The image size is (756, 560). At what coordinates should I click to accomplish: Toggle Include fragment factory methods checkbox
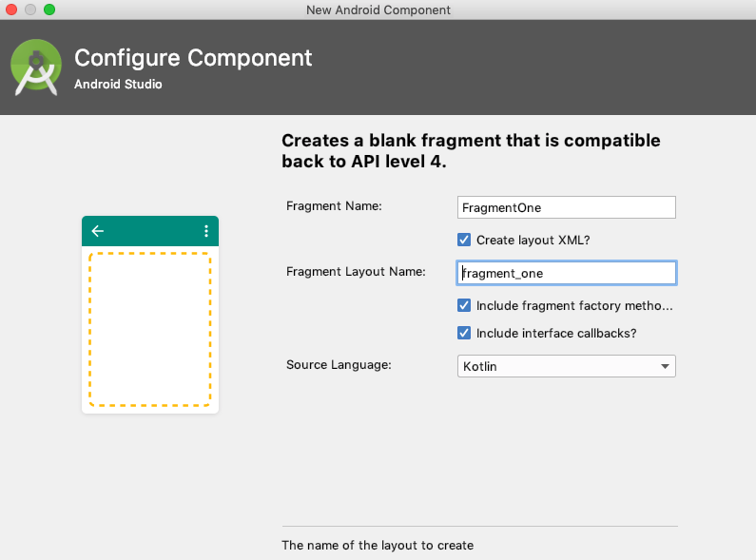click(x=464, y=305)
